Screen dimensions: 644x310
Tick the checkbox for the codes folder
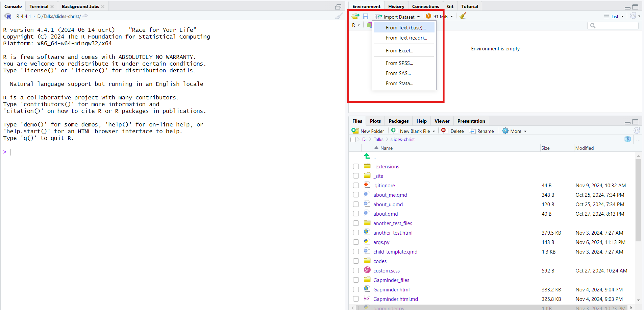point(356,261)
